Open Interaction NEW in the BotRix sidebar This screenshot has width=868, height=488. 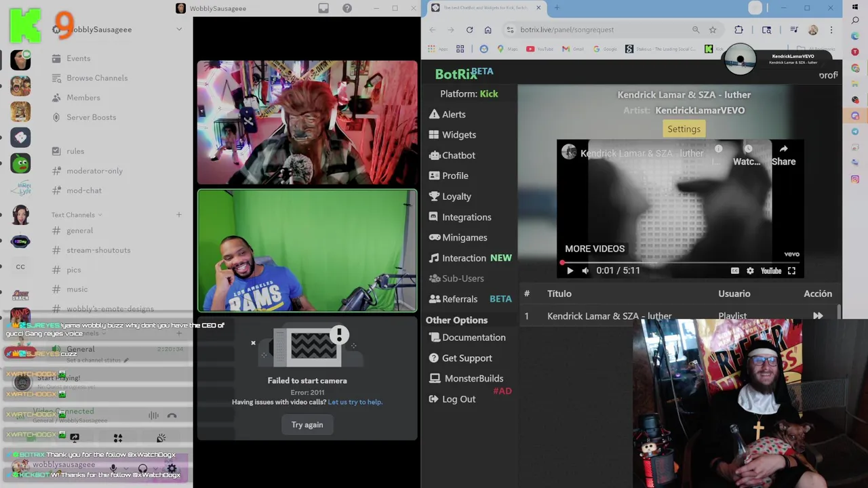click(471, 258)
